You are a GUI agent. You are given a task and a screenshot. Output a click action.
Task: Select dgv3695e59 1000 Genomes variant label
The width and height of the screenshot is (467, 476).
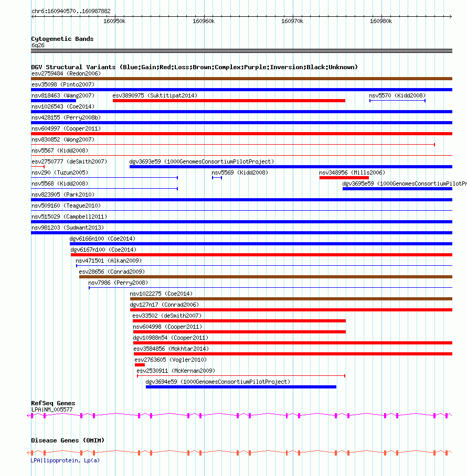pos(405,183)
